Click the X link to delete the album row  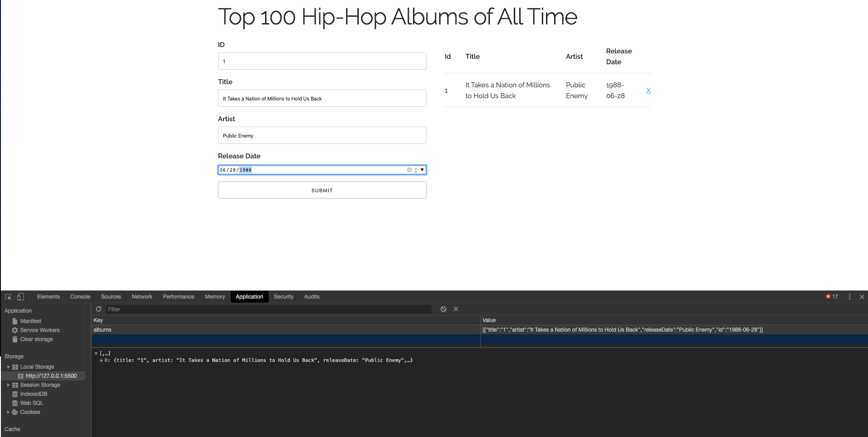pyautogui.click(x=649, y=90)
